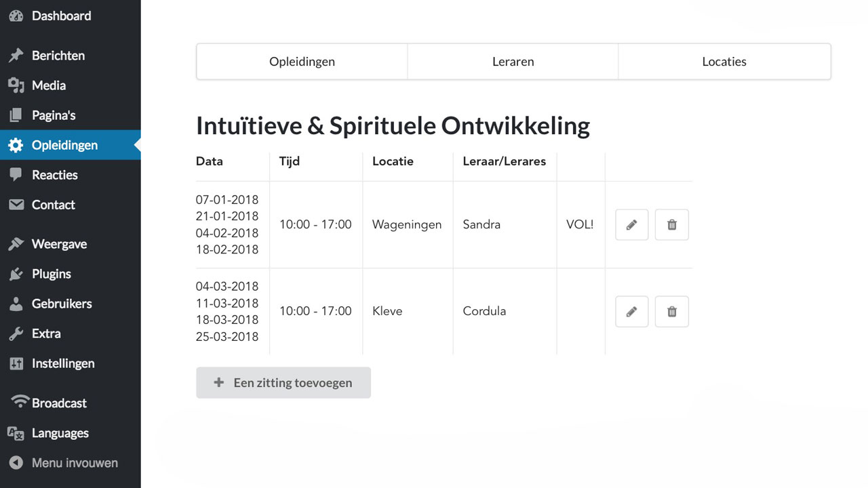This screenshot has height=488, width=868.
Task: Click the Media library icon
Action: [16, 85]
